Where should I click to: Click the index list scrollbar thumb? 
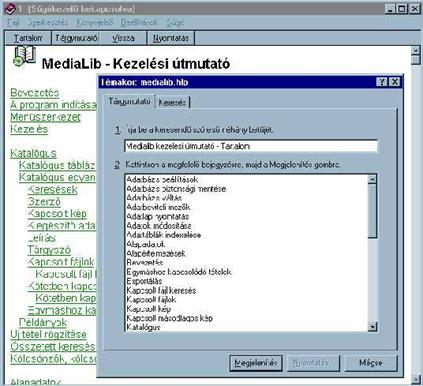click(372, 211)
